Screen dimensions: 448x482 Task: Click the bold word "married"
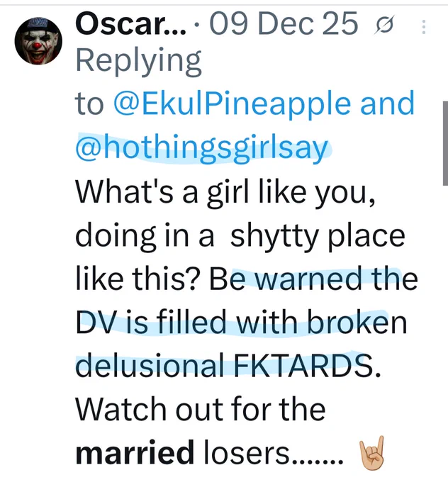coord(135,453)
